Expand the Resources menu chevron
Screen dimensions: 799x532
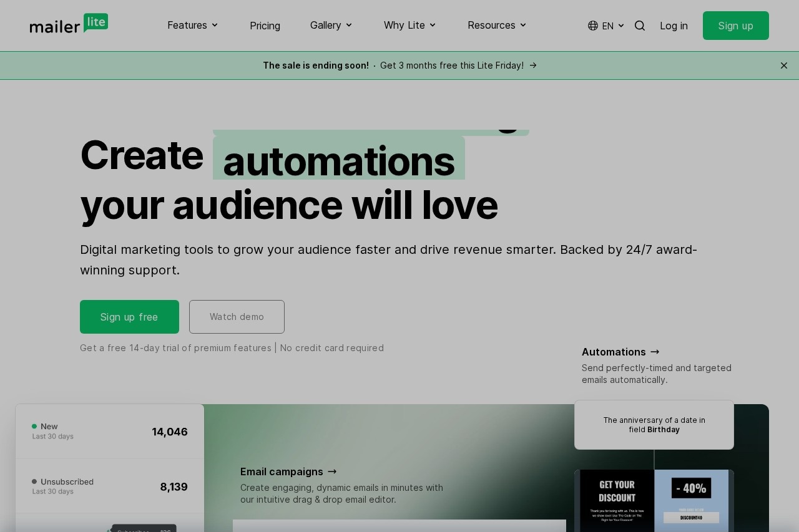pyautogui.click(x=523, y=25)
